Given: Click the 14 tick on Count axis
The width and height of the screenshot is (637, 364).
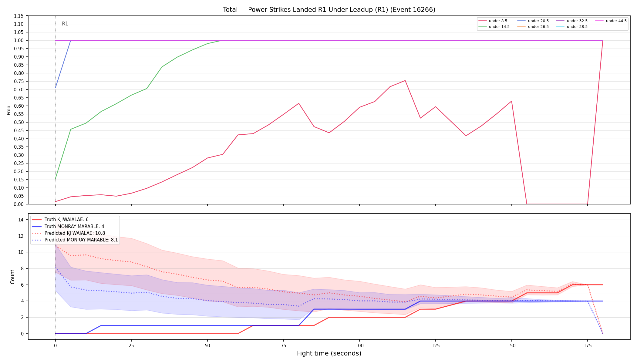Looking at the screenshot, I should (x=21, y=220).
